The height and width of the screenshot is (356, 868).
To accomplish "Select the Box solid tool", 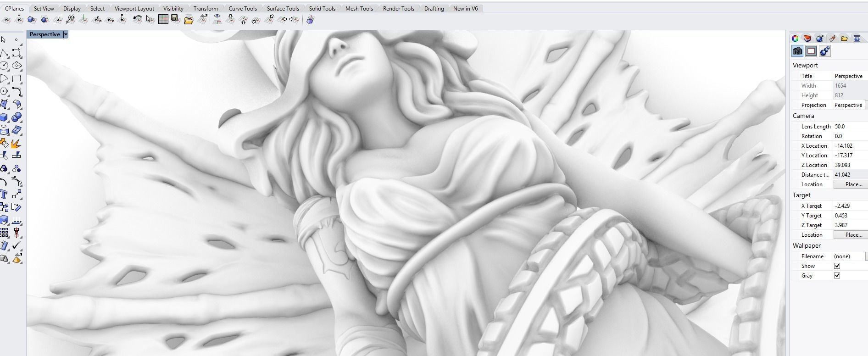I will [5, 117].
